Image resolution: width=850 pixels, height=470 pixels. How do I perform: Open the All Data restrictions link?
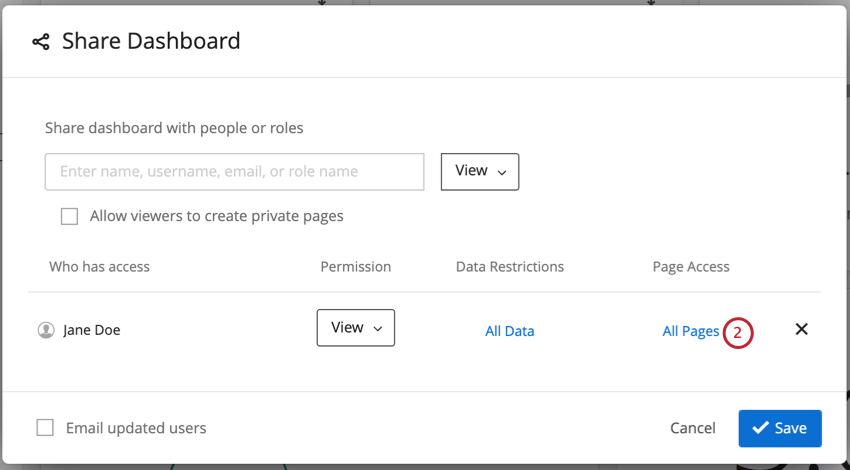[510, 331]
